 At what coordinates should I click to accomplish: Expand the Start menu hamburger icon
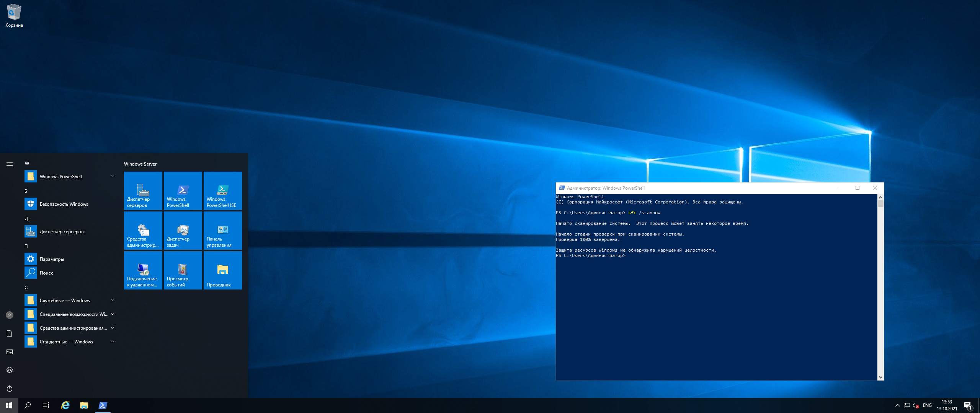10,164
